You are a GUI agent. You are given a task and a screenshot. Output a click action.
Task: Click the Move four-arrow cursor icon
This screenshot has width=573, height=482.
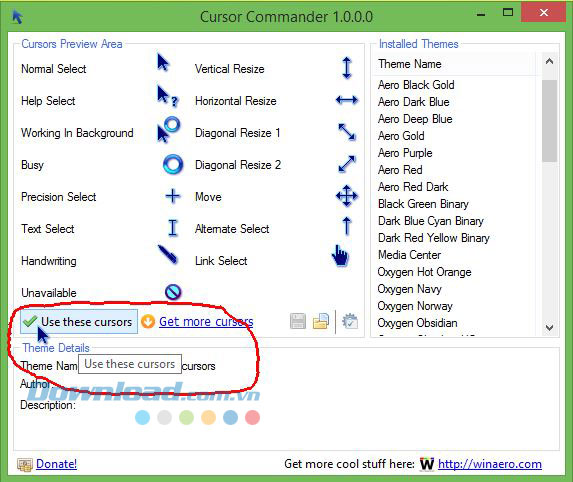click(346, 196)
